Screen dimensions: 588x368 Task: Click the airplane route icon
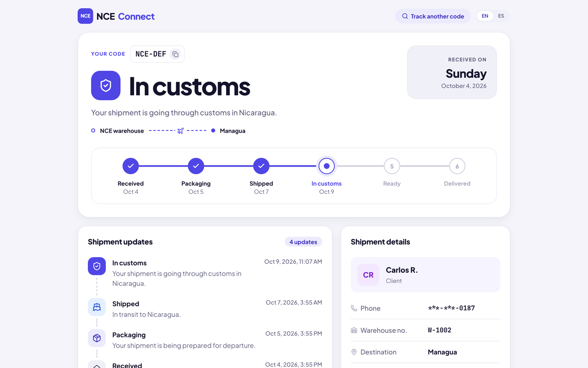(180, 131)
